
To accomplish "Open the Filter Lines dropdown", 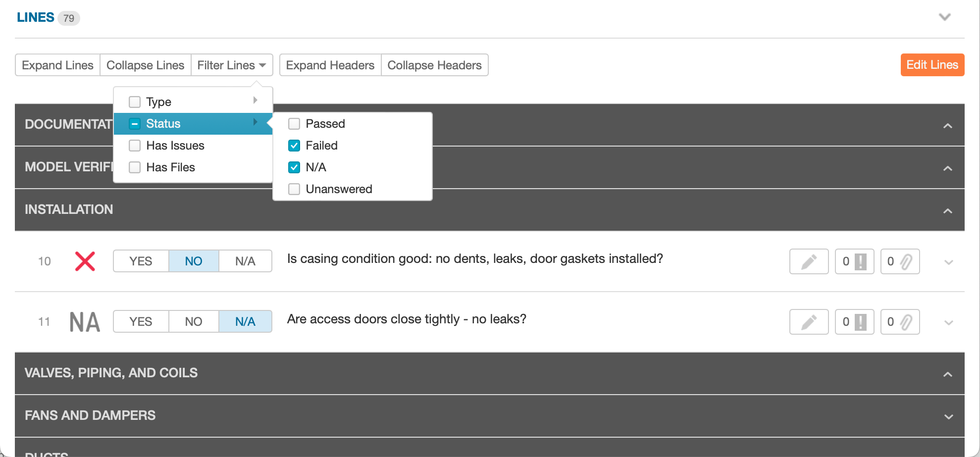I will 232,65.
